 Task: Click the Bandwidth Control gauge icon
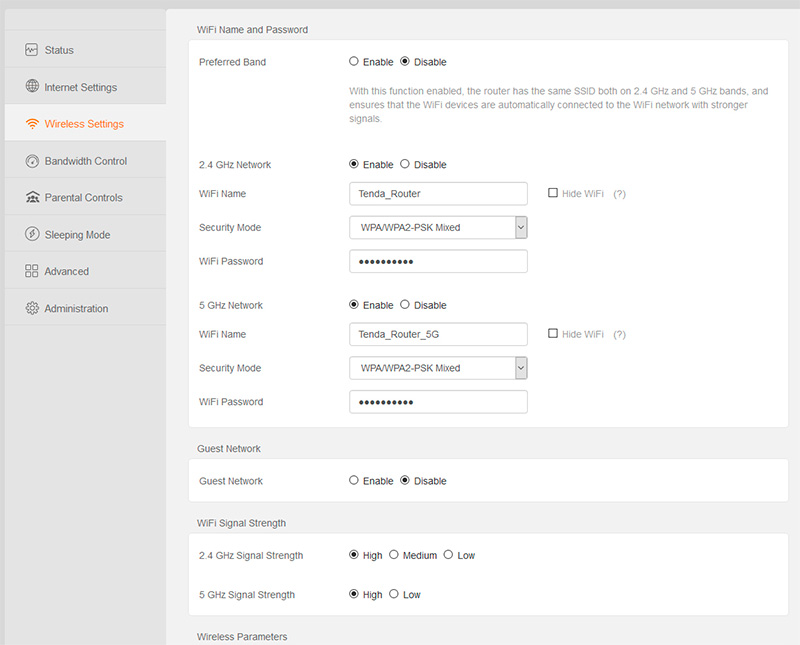(x=32, y=161)
